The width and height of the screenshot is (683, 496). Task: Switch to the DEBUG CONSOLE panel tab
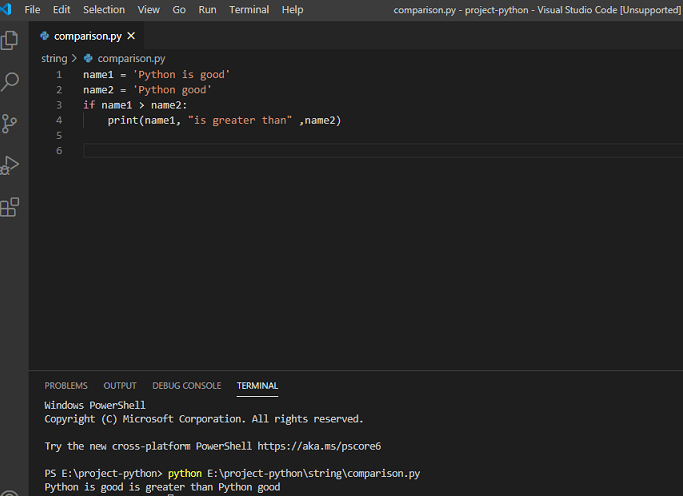(x=187, y=386)
